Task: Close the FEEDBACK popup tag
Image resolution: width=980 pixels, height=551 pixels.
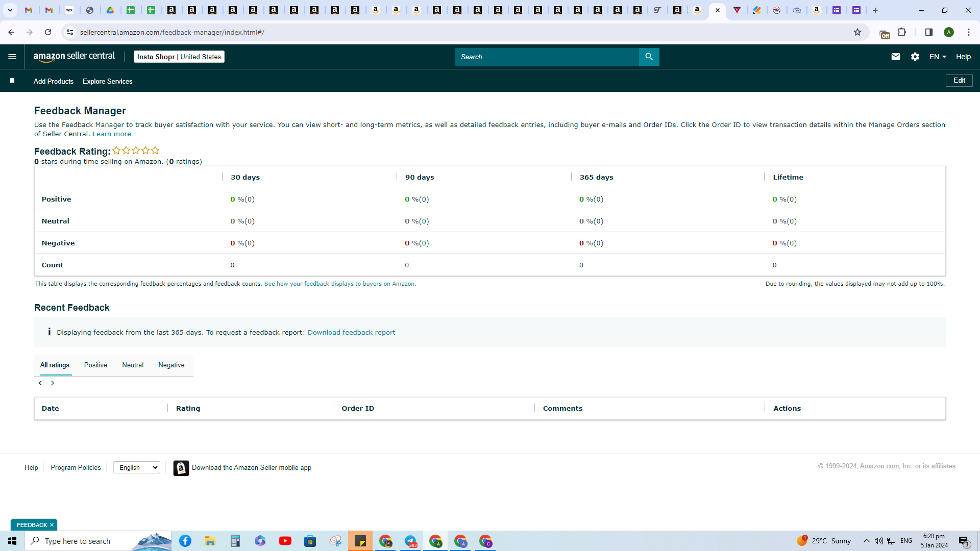Action: click(x=52, y=525)
